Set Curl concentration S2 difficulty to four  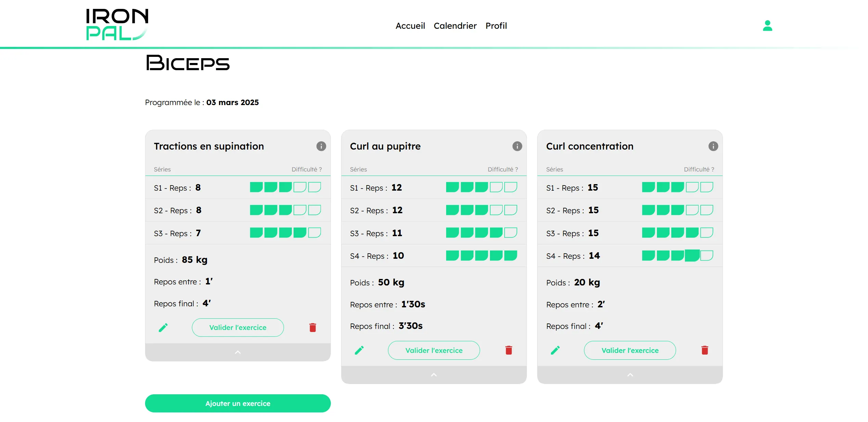[x=692, y=210]
